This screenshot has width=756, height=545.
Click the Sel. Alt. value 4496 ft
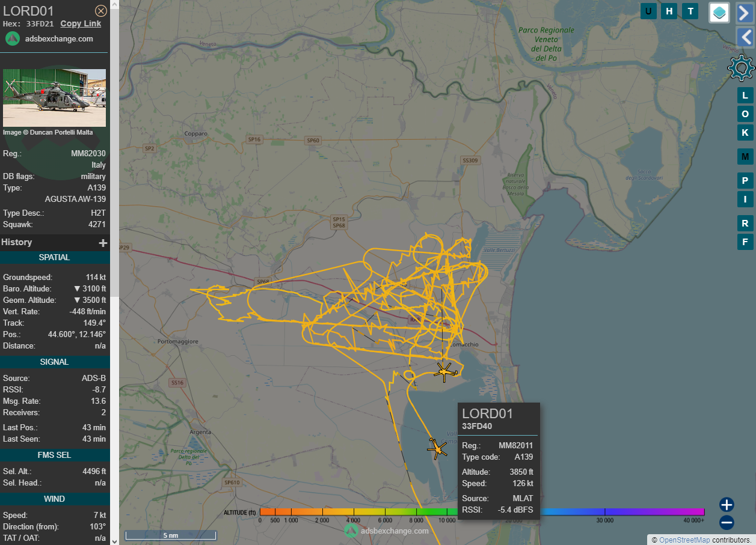pos(94,472)
